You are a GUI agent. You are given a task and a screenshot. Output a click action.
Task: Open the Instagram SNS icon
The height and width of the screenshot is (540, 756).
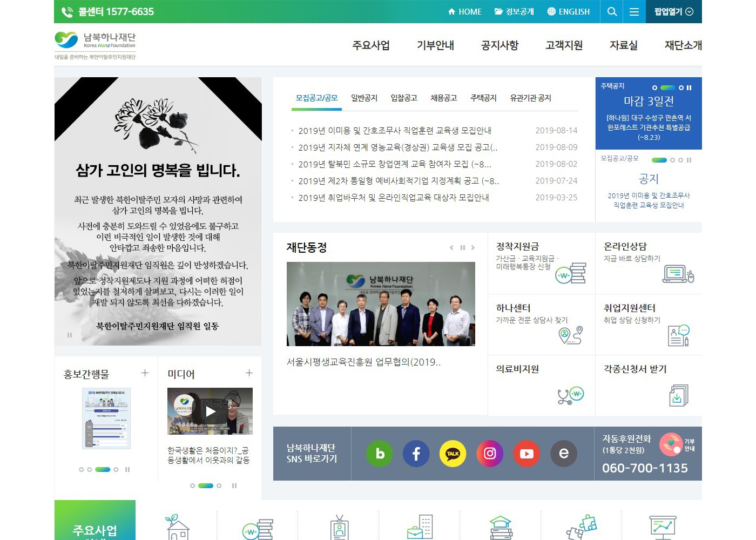click(490, 454)
